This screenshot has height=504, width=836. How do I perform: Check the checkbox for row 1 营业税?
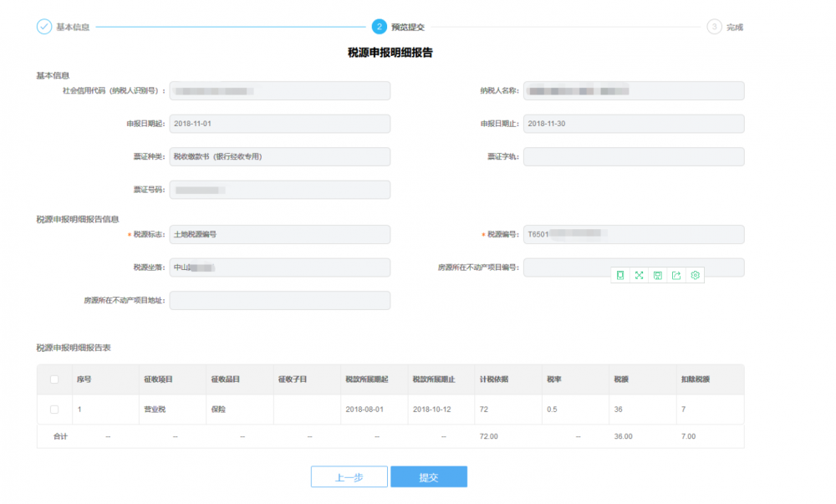click(54, 410)
